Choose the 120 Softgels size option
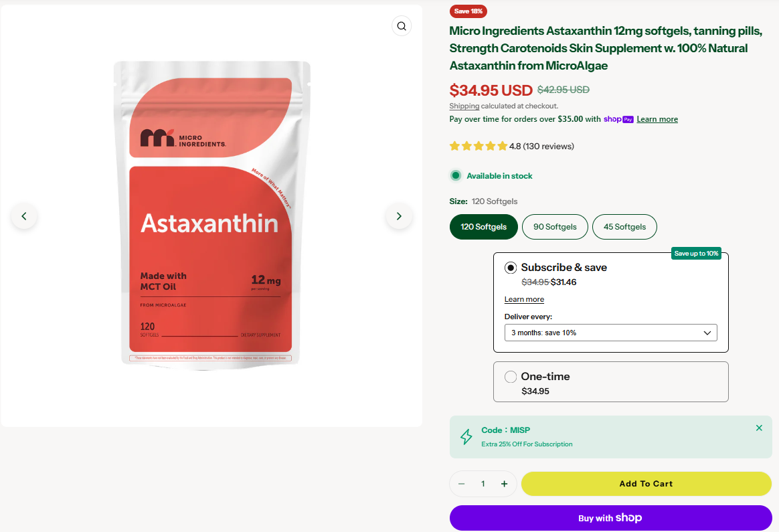 pos(483,227)
